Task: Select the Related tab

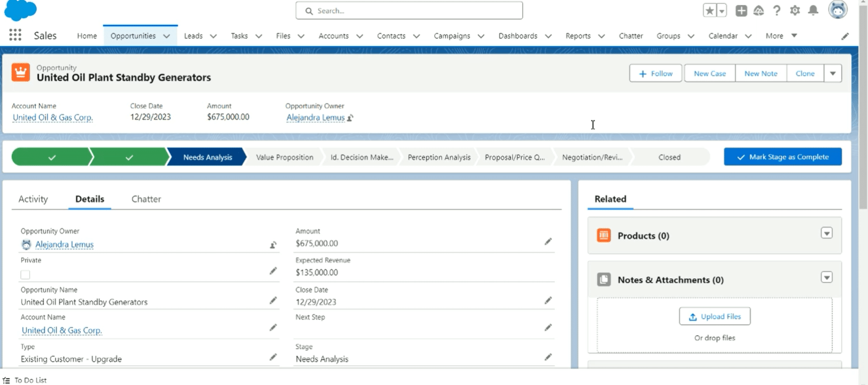Action: point(610,199)
